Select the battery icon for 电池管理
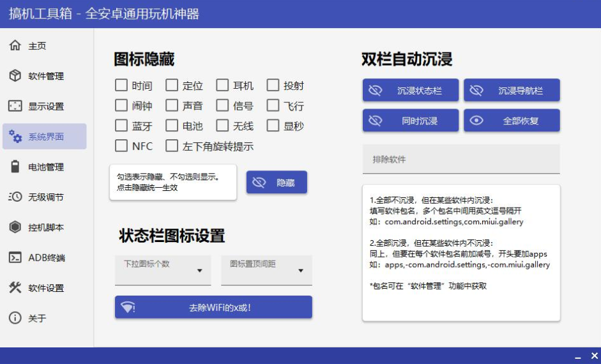601x364 pixels. 15,167
